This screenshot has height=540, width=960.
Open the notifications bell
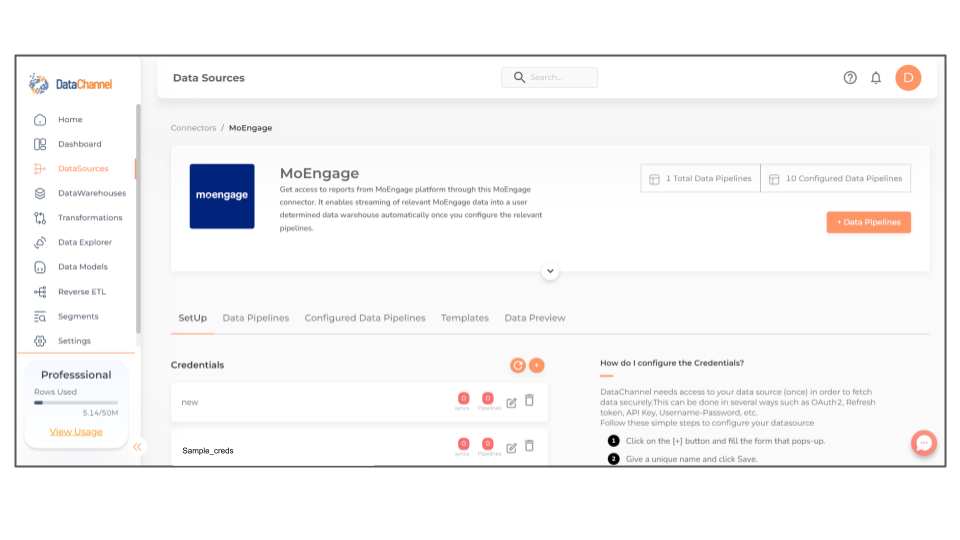876,78
